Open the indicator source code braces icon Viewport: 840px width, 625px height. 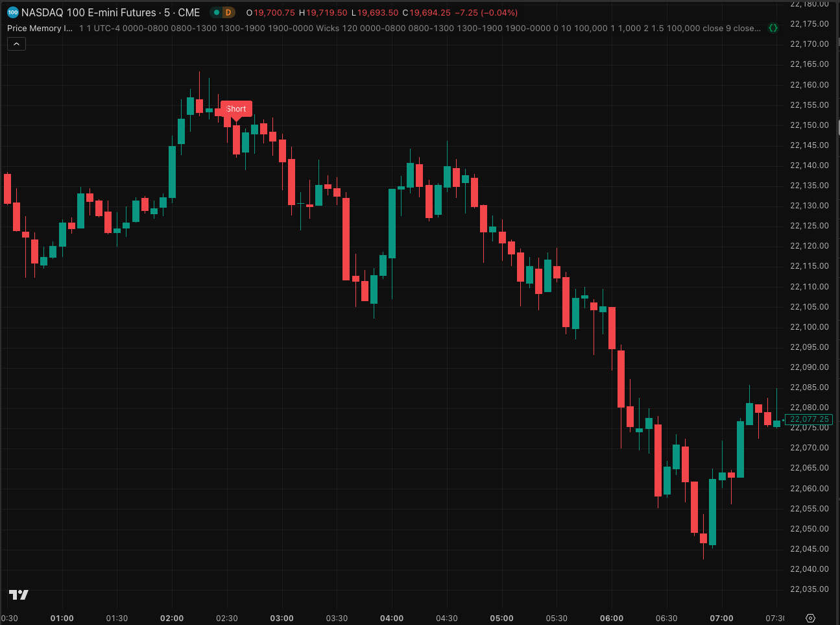[x=773, y=28]
